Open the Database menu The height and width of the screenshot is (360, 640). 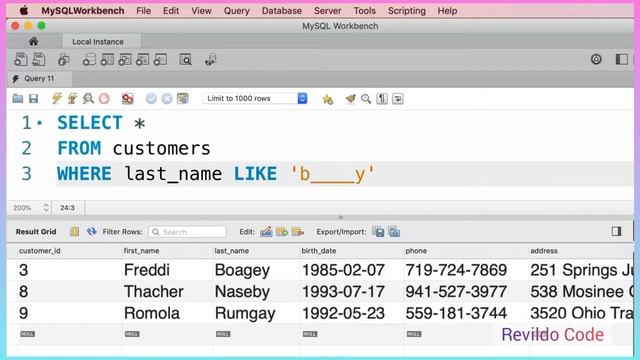[x=282, y=11]
